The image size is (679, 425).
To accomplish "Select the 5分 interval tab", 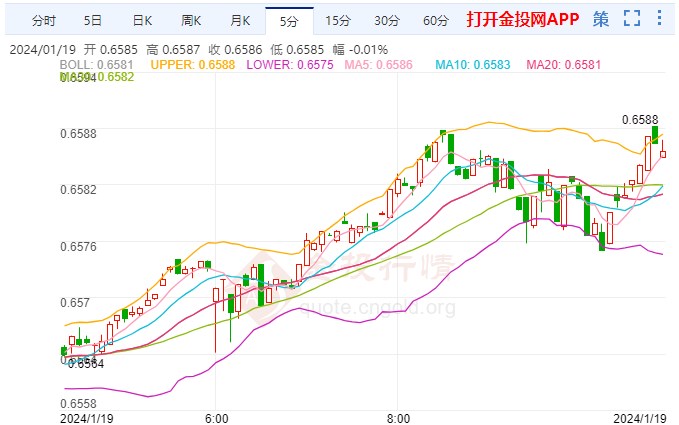I will tap(289, 21).
